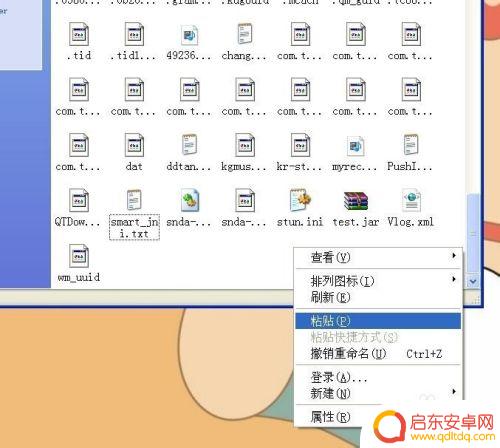Select the .tid file icon
The height and width of the screenshot is (448, 500).
click(x=79, y=34)
